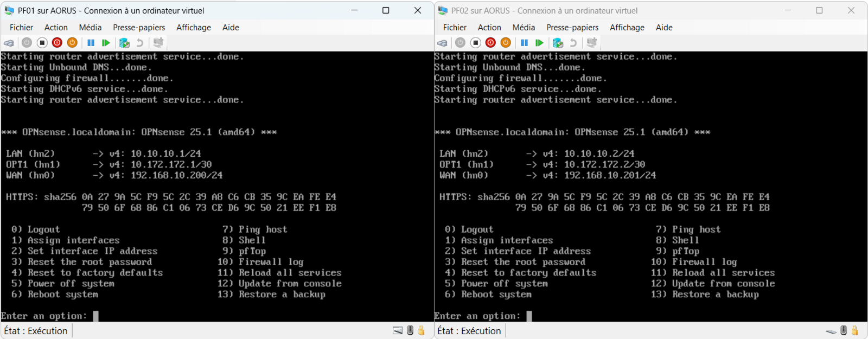
Task: Click the black square Turn Off icon in PF01
Action: tap(42, 43)
